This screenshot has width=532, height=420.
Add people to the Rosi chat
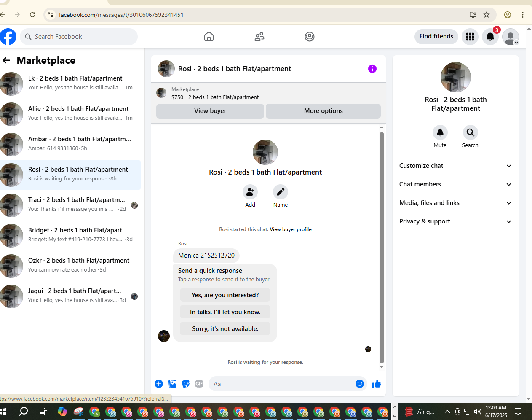point(250,192)
